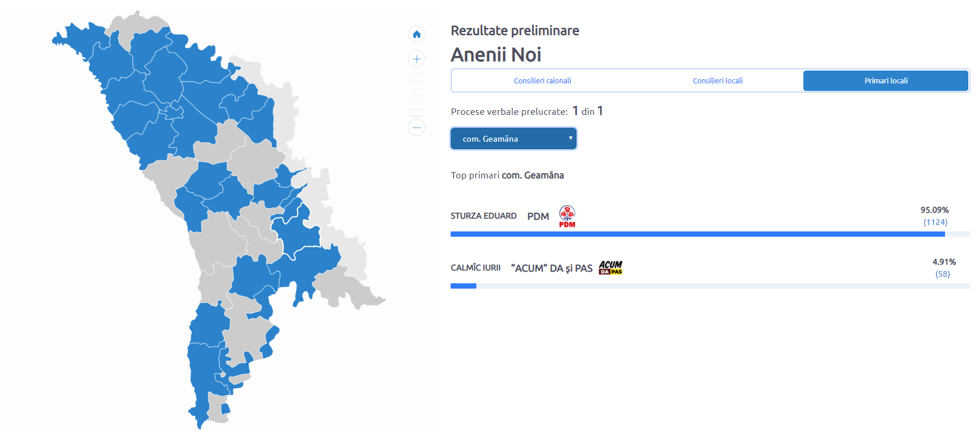
Task: Click the PDM party logo
Action: pyautogui.click(x=567, y=216)
